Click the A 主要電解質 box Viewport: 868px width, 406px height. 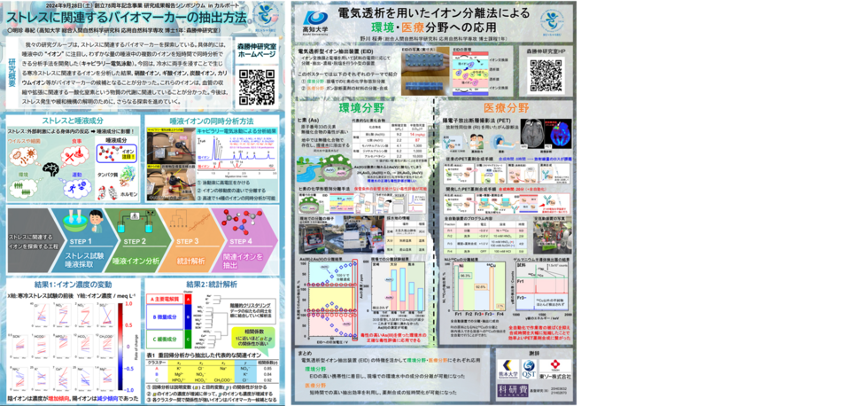166,298
